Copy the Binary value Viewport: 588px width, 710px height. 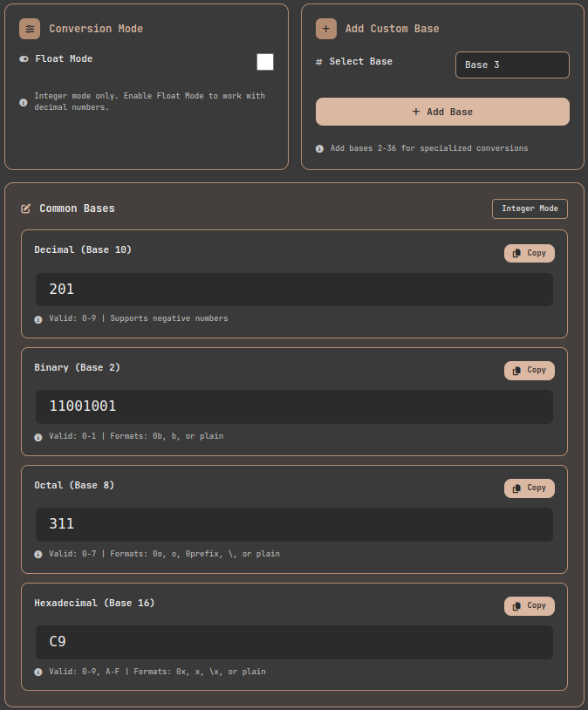pos(529,371)
